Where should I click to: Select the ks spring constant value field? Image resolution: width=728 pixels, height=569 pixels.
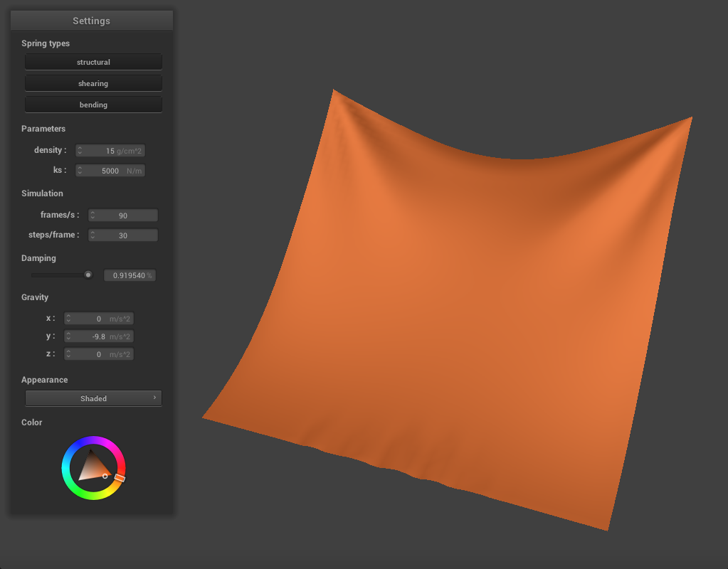[x=110, y=171]
